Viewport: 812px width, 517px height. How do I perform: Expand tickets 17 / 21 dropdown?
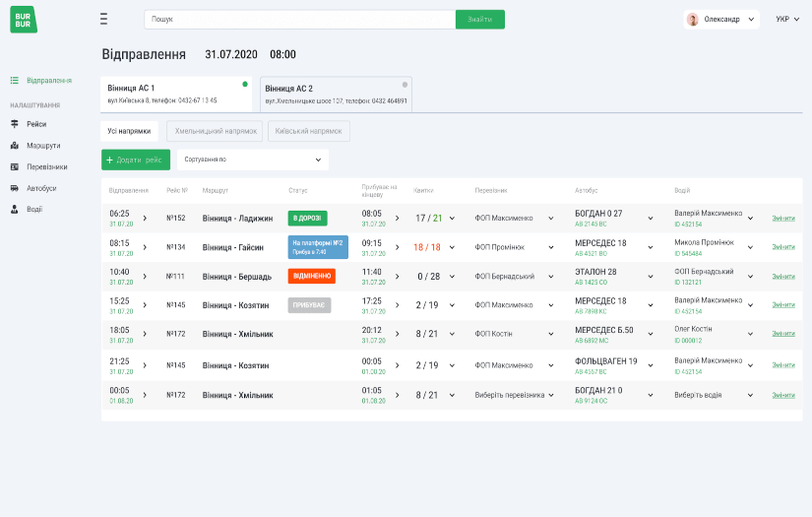452,219
